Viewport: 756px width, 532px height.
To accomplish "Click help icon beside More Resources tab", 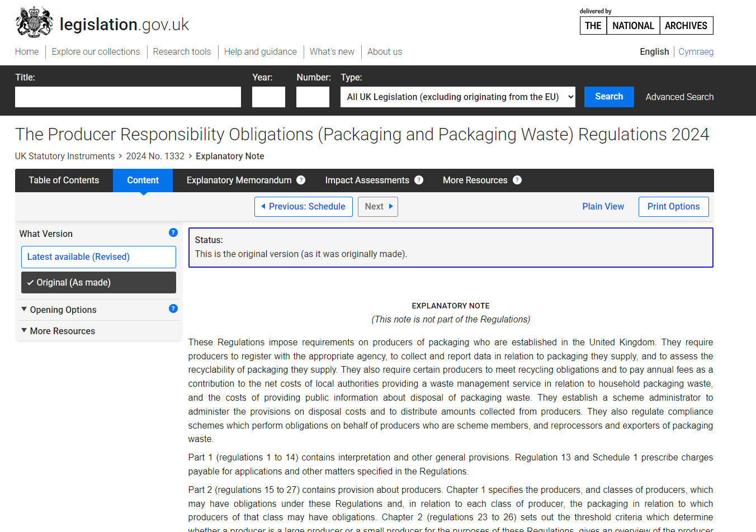I will tap(517, 180).
